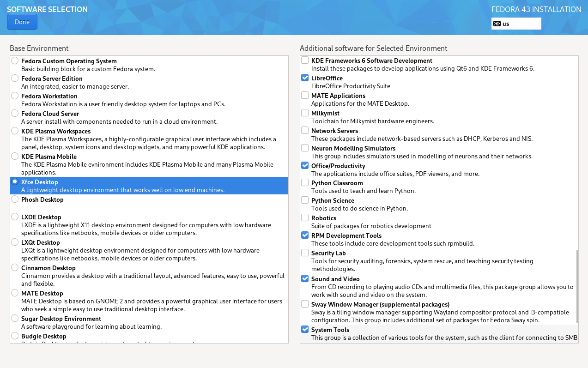This screenshot has width=588, height=368.
Task: Enable Network Servers checkbox
Action: pos(305,131)
